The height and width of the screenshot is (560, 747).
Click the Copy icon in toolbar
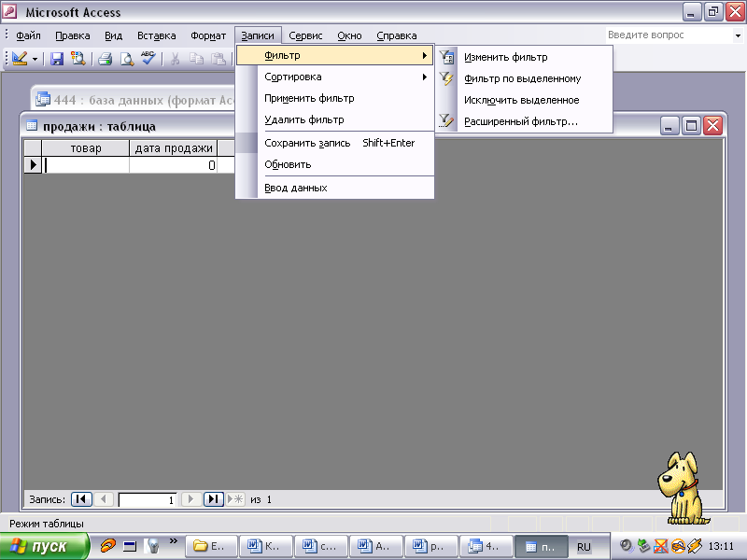[x=196, y=59]
